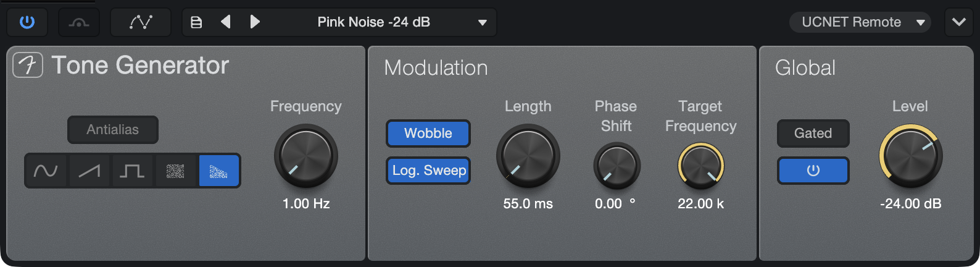
Task: Load previous preset with left arrow
Action: click(x=226, y=22)
